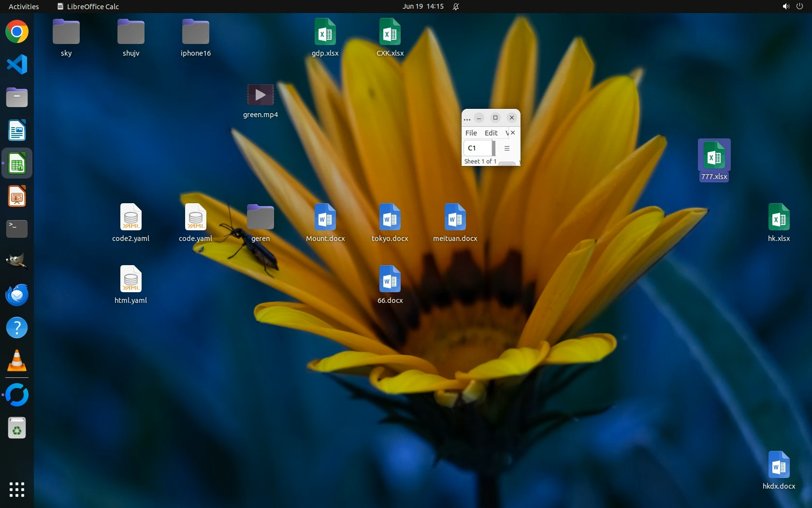Close the document with menu bar X
This screenshot has height=508, width=812.
(513, 133)
